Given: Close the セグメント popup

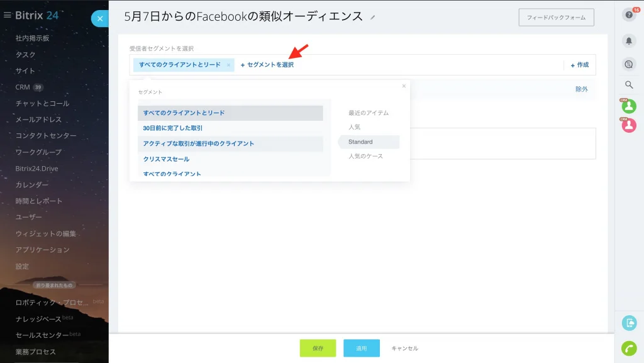Looking at the screenshot, I should 404,86.
